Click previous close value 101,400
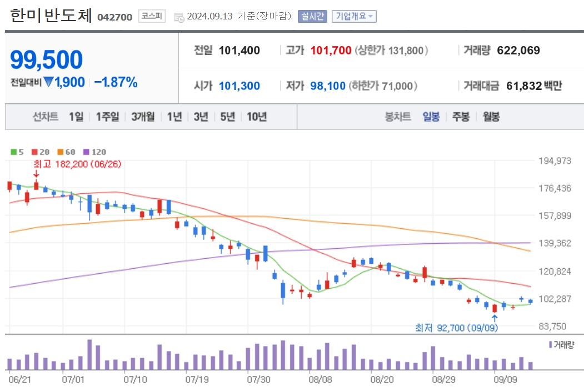Viewport: 584px width, 392px height. [239, 51]
